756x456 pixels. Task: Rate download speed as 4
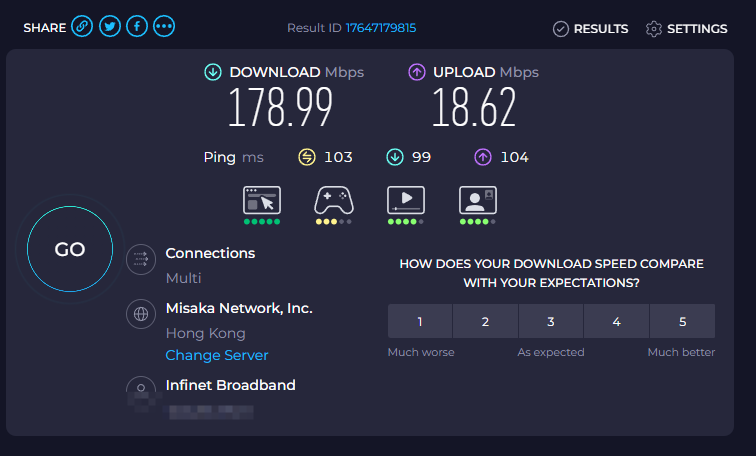point(616,321)
